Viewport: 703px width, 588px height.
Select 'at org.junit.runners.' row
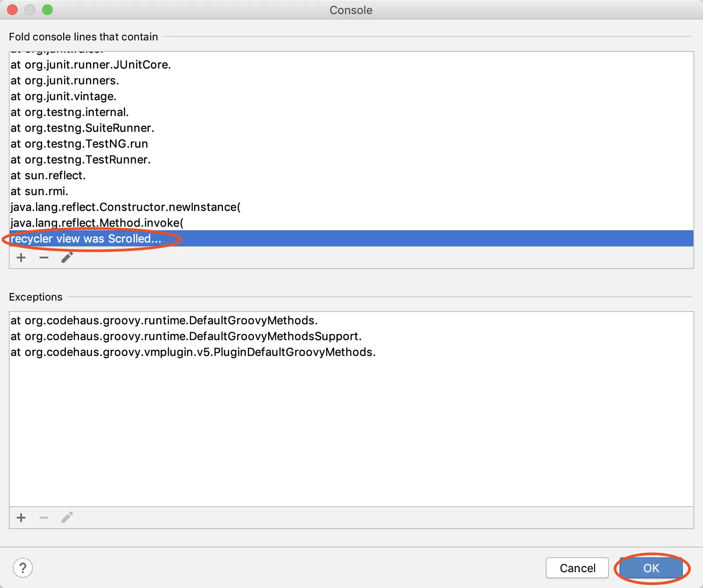click(x=351, y=80)
